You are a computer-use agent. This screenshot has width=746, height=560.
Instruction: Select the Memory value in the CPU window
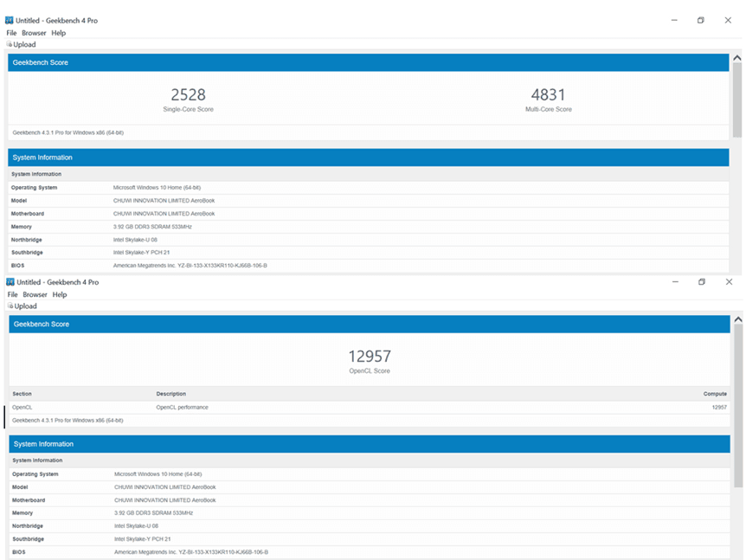click(x=152, y=227)
